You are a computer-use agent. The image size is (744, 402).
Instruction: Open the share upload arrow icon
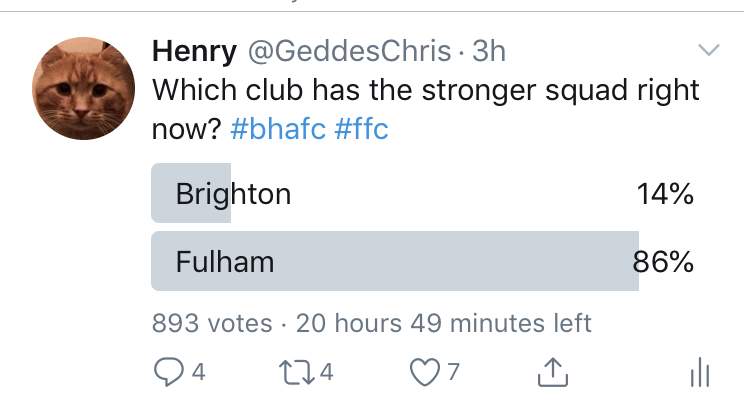coord(553,372)
